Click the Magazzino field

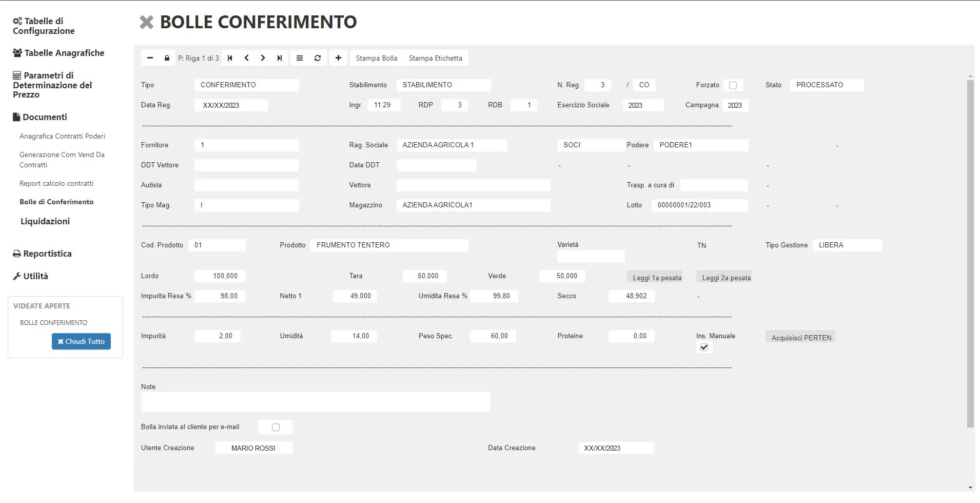pos(474,205)
